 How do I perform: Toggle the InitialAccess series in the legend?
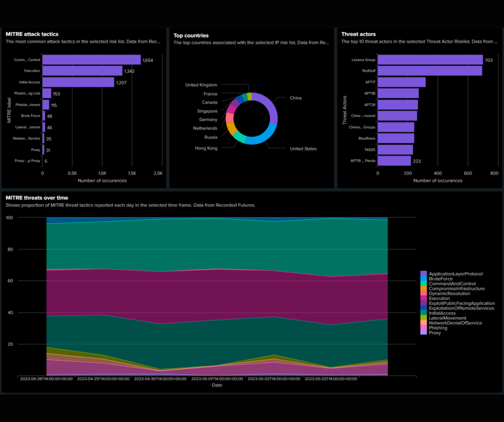point(442,313)
